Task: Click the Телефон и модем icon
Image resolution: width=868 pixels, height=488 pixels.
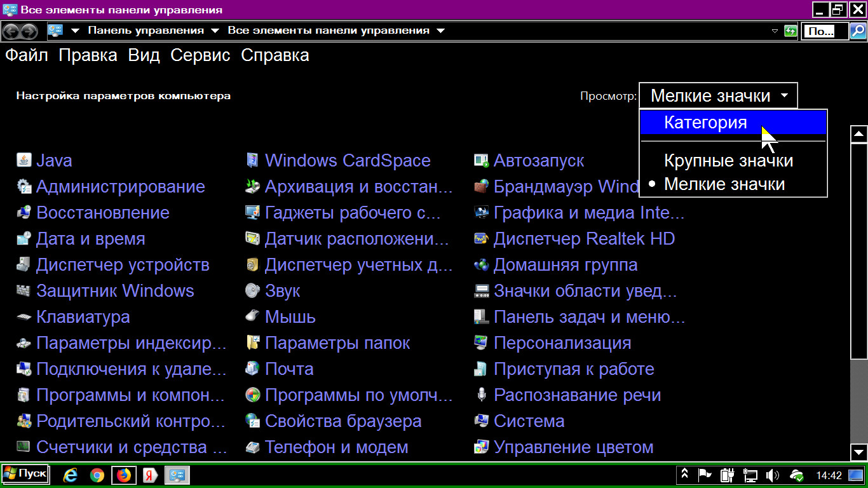Action: pyautogui.click(x=252, y=447)
